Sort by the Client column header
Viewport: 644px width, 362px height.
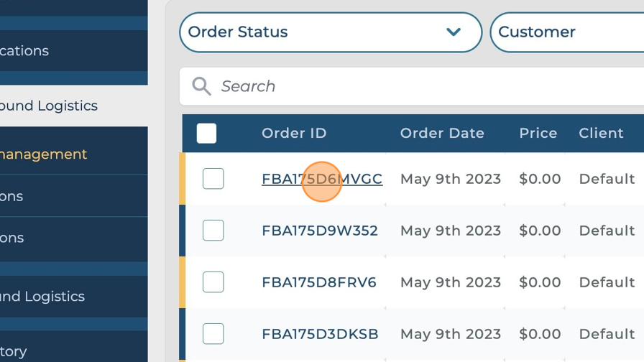coord(601,134)
